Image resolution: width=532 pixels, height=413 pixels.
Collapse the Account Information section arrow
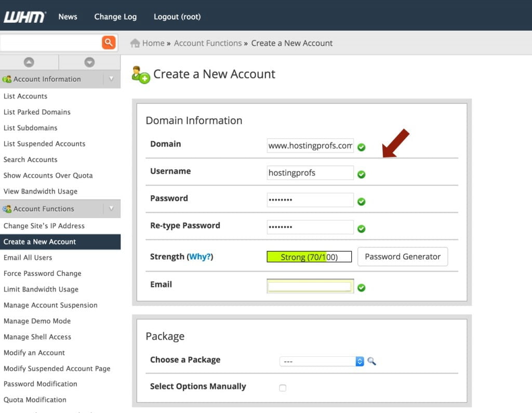point(111,79)
